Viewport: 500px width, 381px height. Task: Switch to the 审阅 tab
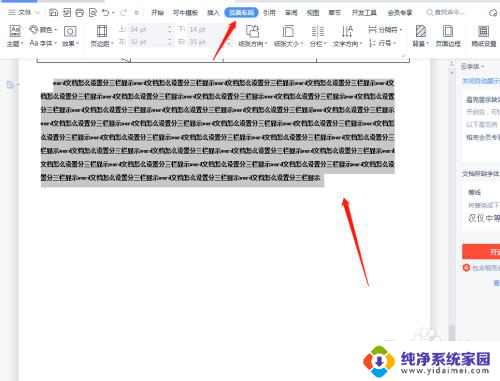click(291, 13)
